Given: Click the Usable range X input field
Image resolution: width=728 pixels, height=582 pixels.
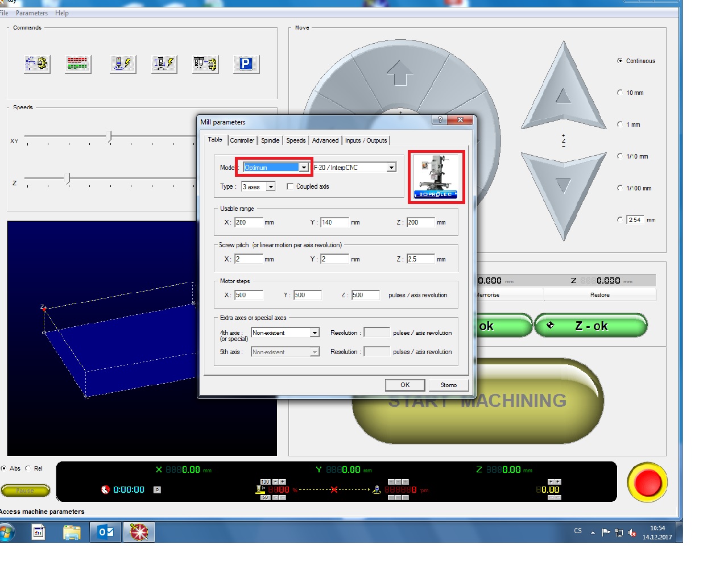Looking at the screenshot, I should 249,222.
